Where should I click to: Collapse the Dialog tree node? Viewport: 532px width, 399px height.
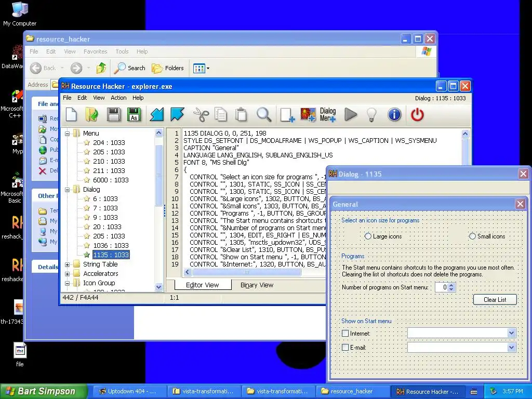point(67,189)
